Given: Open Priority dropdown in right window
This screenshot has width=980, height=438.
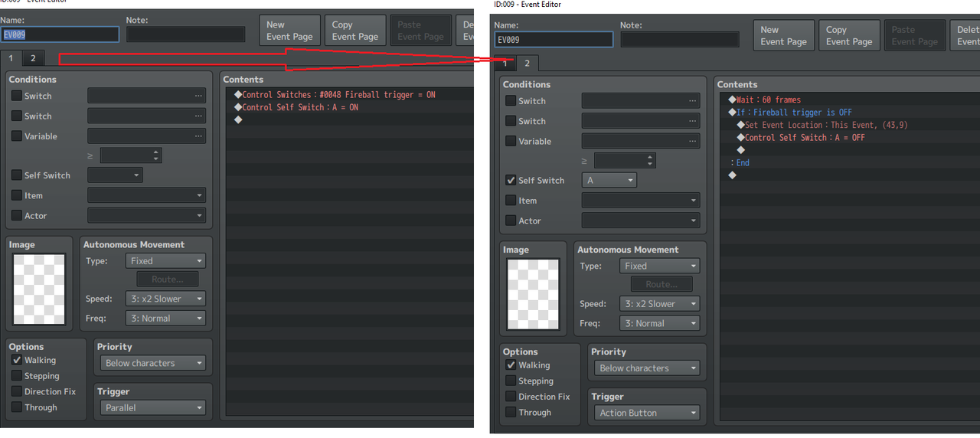Looking at the screenshot, I should (647, 368).
